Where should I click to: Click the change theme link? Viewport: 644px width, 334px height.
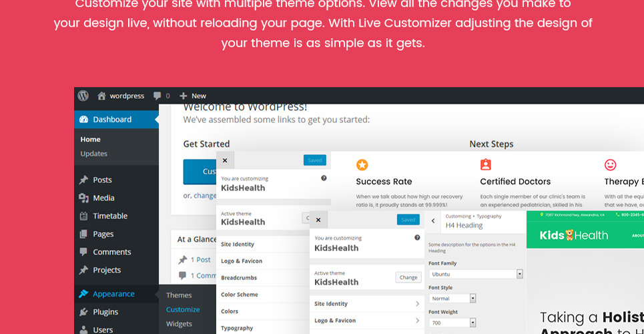point(205,196)
